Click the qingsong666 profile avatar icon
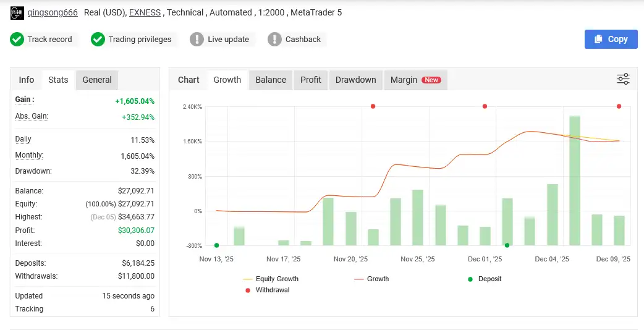This screenshot has width=644, height=330. point(17,12)
